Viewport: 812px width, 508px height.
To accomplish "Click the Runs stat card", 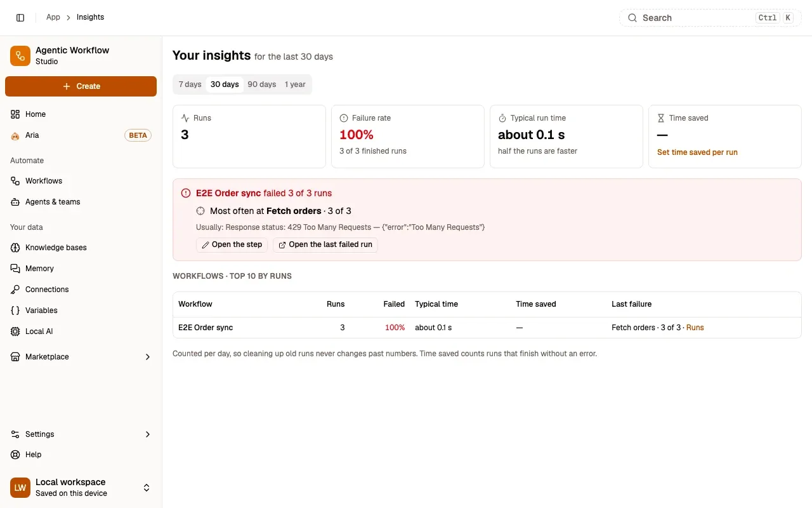I will click(x=249, y=137).
